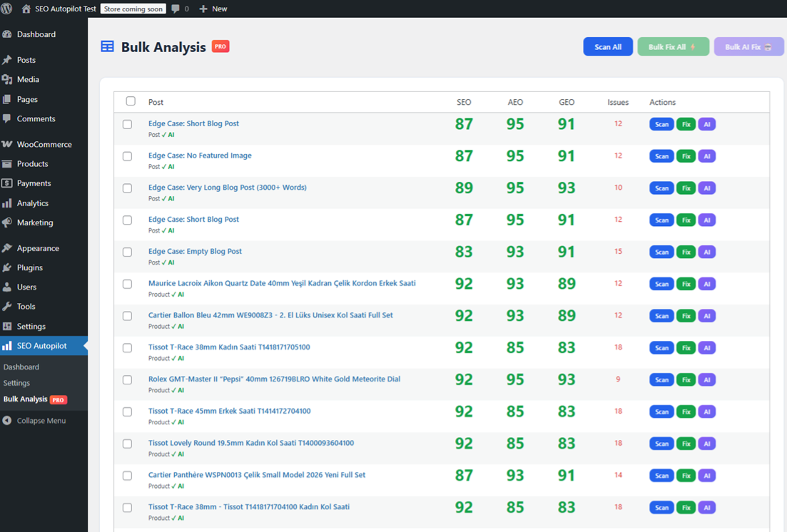Click the Scan All button
Viewport: 787px width, 532px height.
tap(608, 46)
